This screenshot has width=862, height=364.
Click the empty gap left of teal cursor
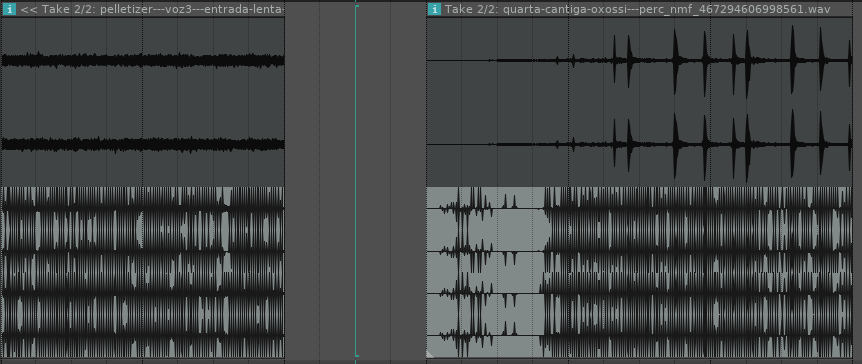tap(319, 181)
